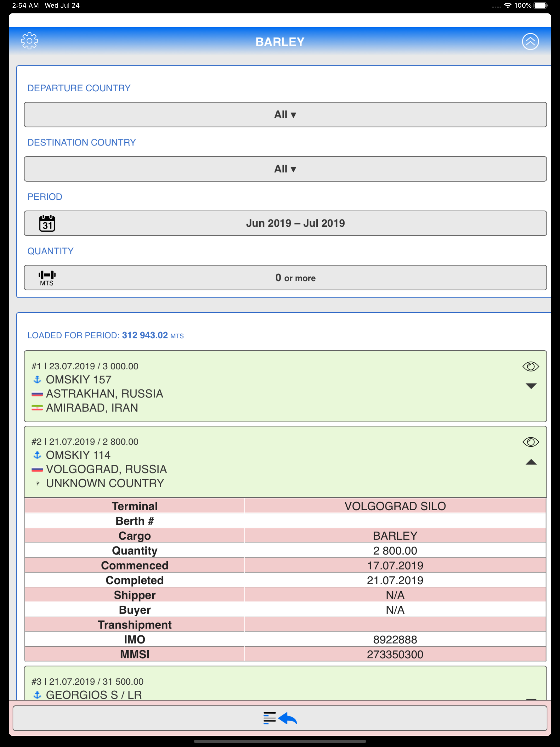Open the Departure Country All dropdown
560x747 pixels.
(x=285, y=115)
